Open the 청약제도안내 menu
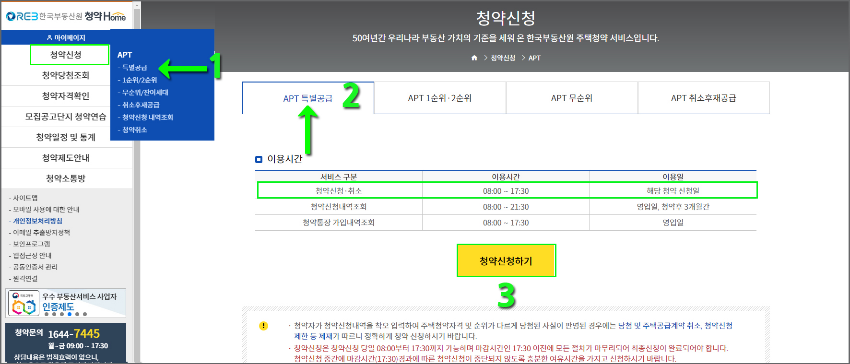 (x=66, y=158)
